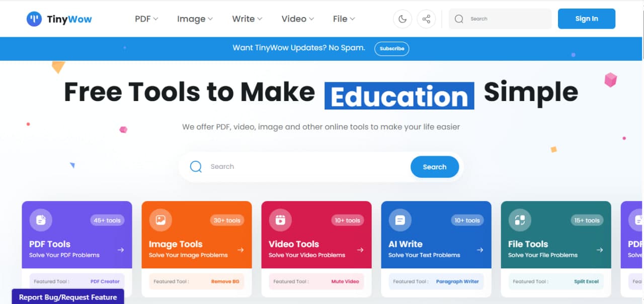The height and width of the screenshot is (304, 644).
Task: Click the Sign In button
Action: (x=587, y=19)
